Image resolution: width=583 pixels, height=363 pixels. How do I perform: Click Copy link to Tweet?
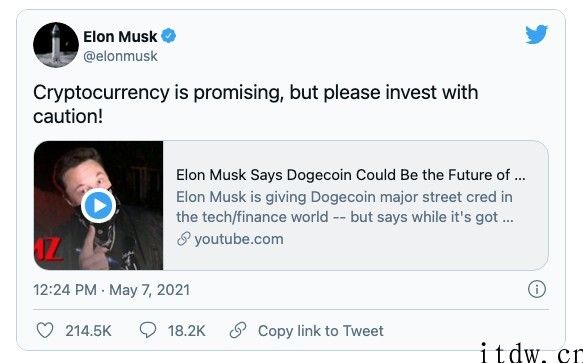point(321,331)
